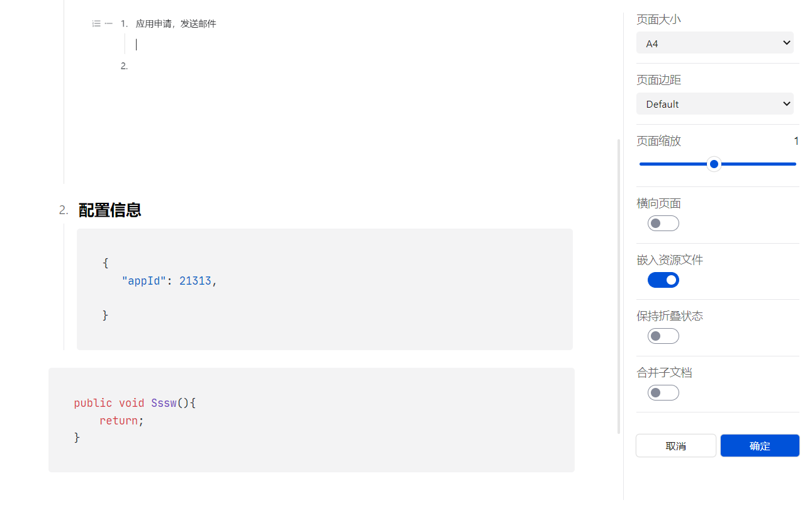Click the list item dash icon
Image resolution: width=812 pixels, height=512 pixels.
point(109,24)
